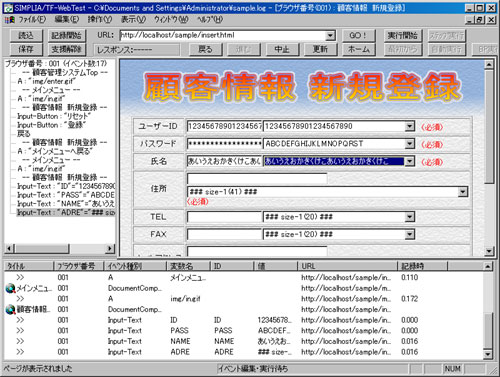The height and width of the screenshot is (377, 500).
Task: Click the 記録開始 button
Action: (66, 35)
